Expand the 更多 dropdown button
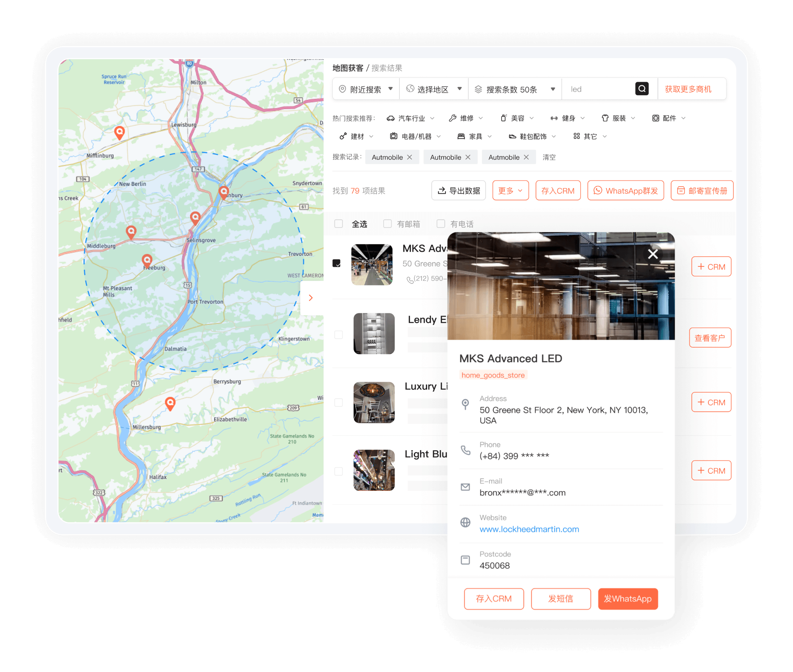 point(511,190)
